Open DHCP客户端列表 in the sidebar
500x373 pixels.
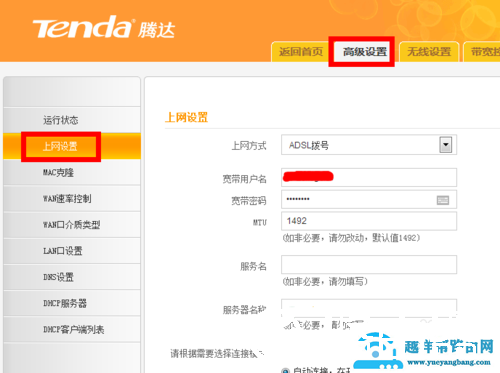[x=72, y=329]
